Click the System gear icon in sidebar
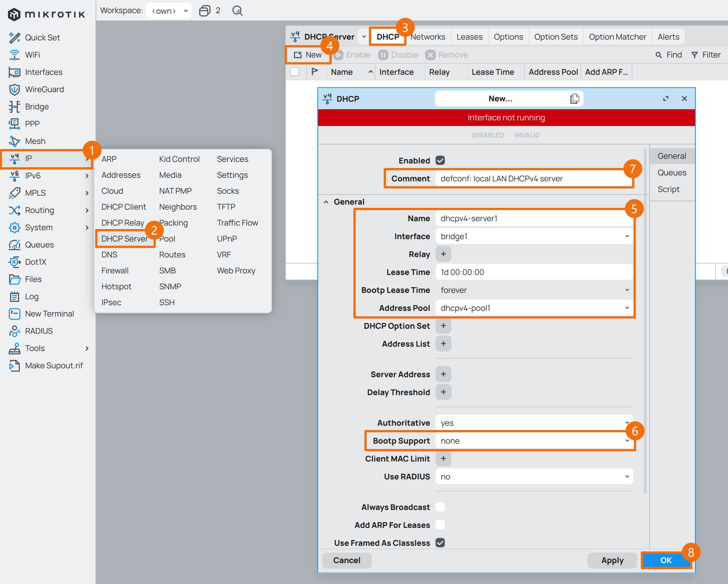The image size is (728, 584). 14,228
